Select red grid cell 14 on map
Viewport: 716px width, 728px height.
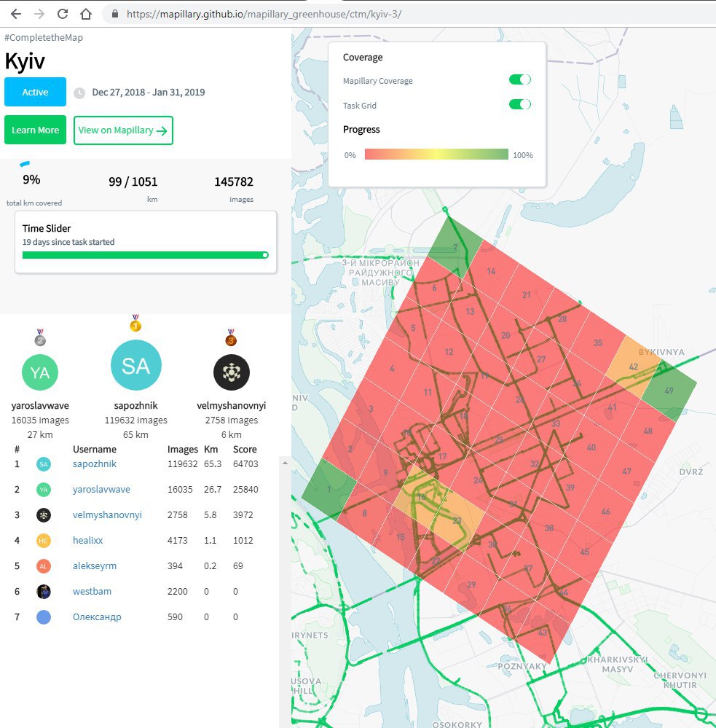[x=492, y=272]
